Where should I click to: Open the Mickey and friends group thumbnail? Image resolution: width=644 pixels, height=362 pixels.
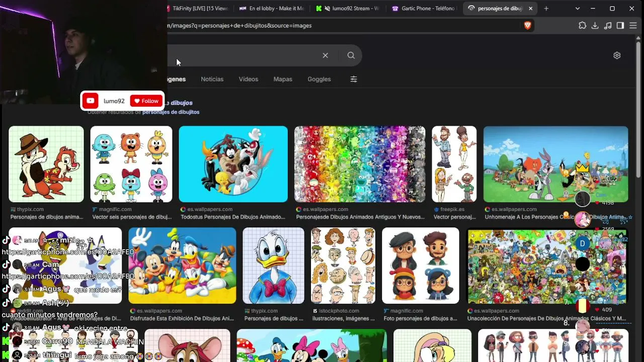pyautogui.click(x=182, y=265)
